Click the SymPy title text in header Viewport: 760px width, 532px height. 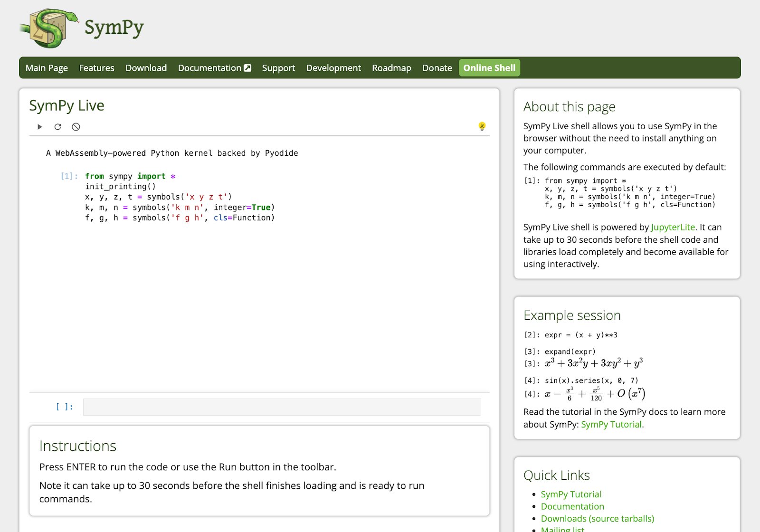coord(114,28)
